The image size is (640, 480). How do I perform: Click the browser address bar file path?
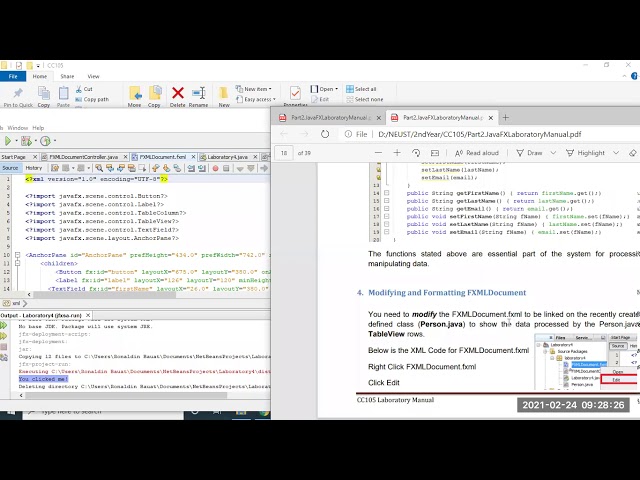480,134
